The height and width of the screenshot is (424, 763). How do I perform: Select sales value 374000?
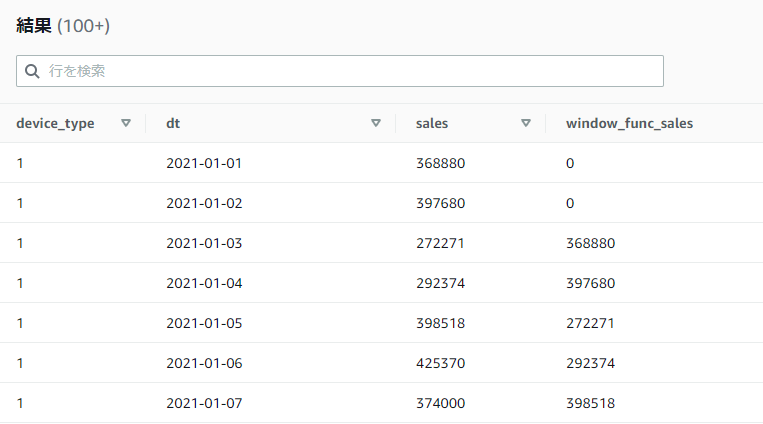click(x=440, y=403)
